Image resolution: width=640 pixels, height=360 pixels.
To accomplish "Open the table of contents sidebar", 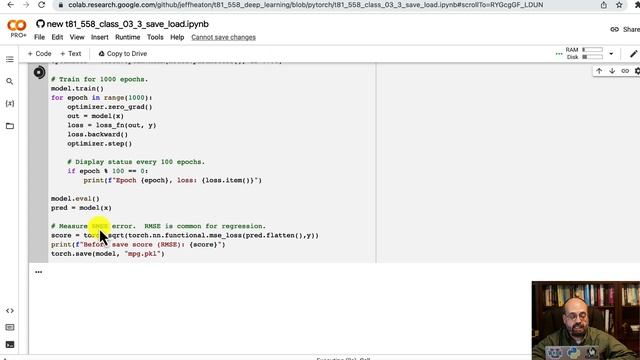I will pyautogui.click(x=10, y=60).
